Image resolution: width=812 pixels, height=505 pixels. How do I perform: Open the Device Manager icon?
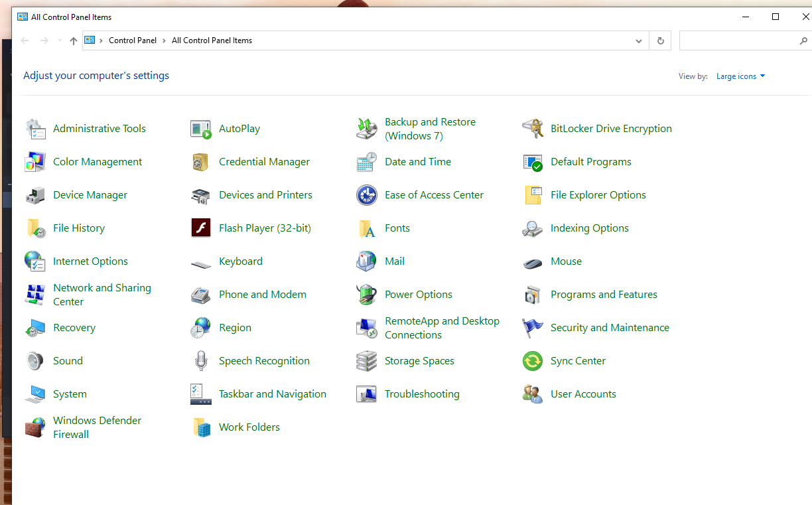(35, 195)
